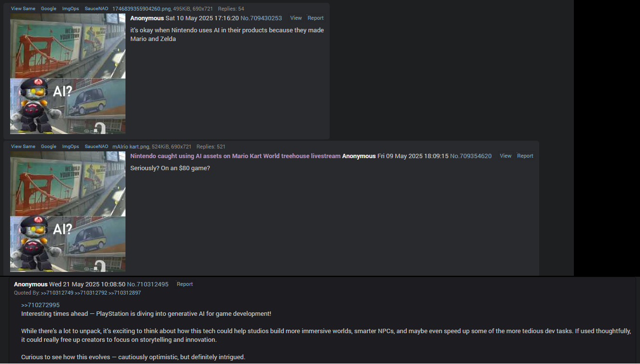Click View on post No.709354620
This screenshot has height=364, width=640.
[x=505, y=156]
